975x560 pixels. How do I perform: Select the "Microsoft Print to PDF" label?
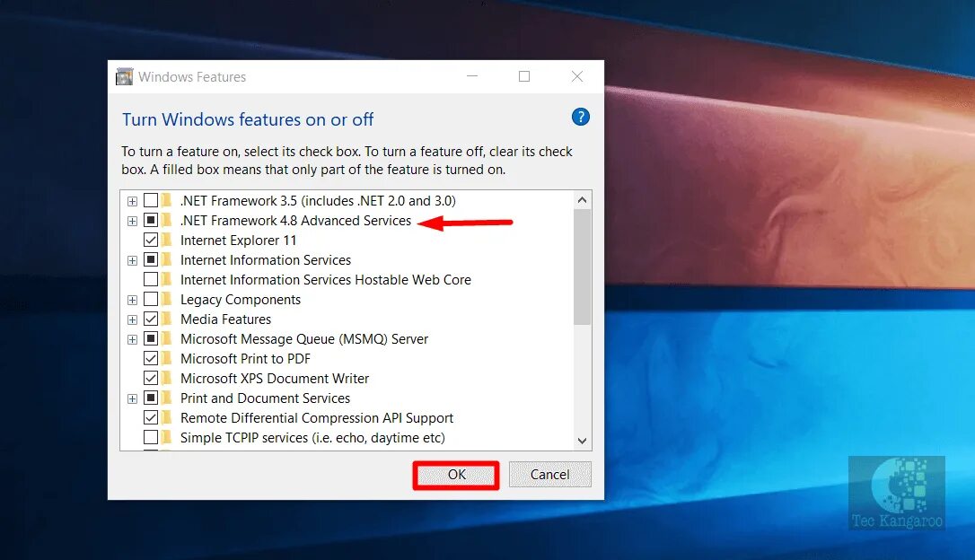(245, 359)
